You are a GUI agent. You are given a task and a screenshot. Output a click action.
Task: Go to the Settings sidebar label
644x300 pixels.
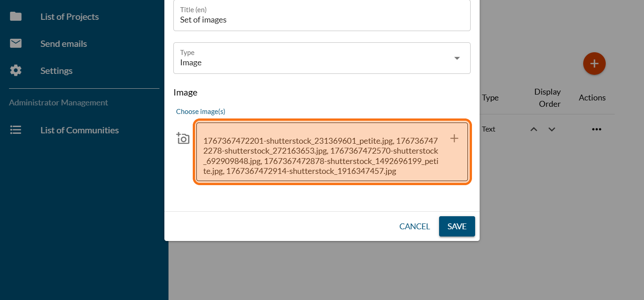pos(56,71)
